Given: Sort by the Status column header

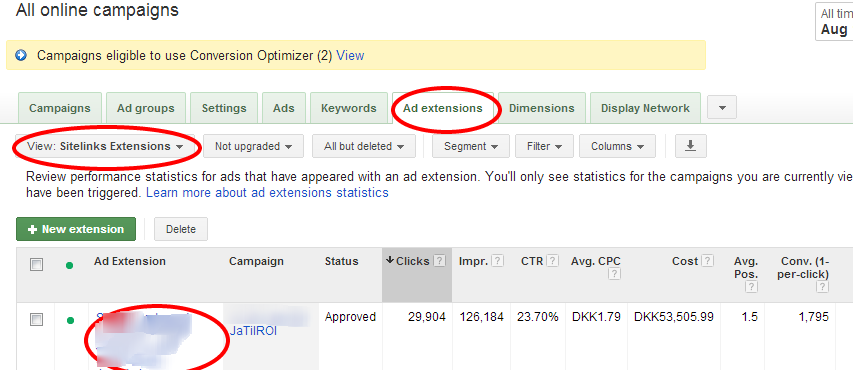Looking at the screenshot, I should 342,261.
